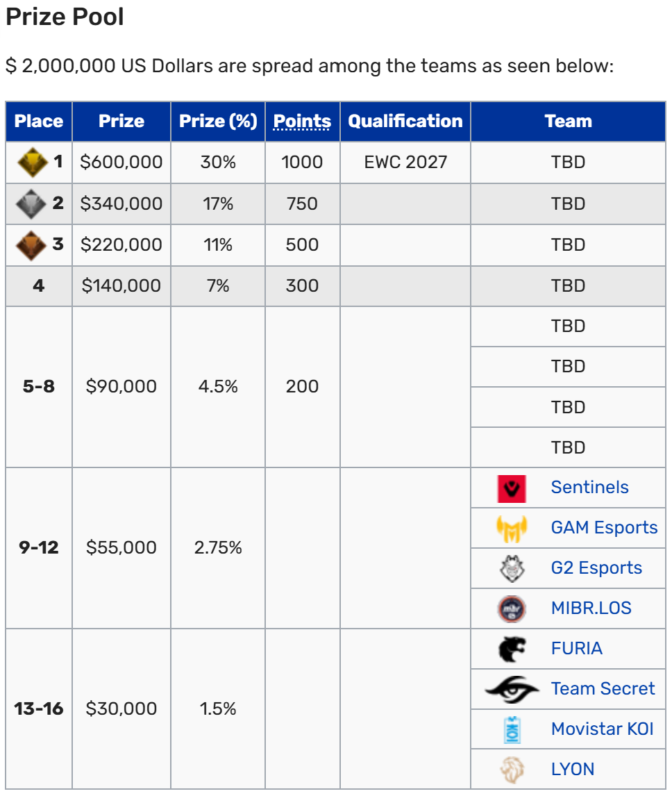This screenshot has height=796, width=672.
Task: Click the G2 Esports samurai logo
Action: point(512,569)
